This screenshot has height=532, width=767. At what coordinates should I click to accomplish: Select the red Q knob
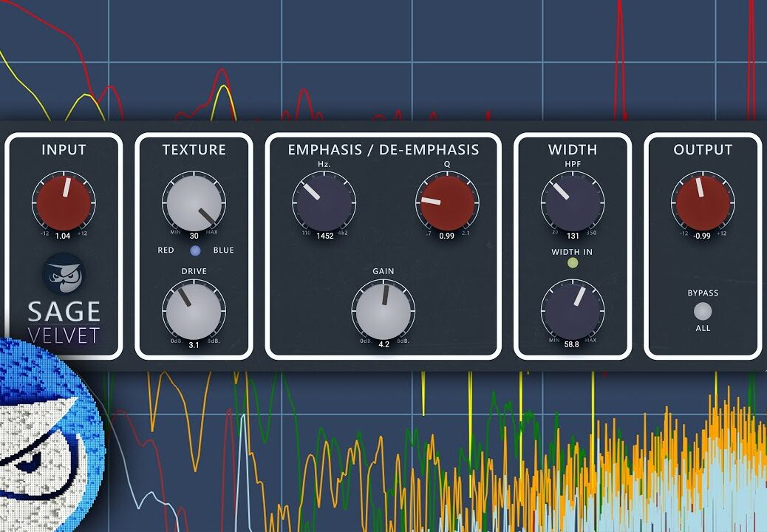447,202
